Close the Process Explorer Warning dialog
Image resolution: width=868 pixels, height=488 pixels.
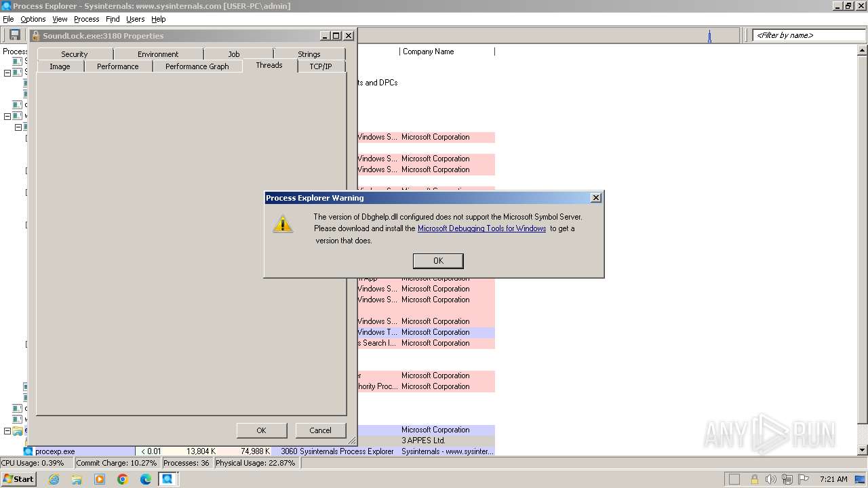tap(595, 198)
